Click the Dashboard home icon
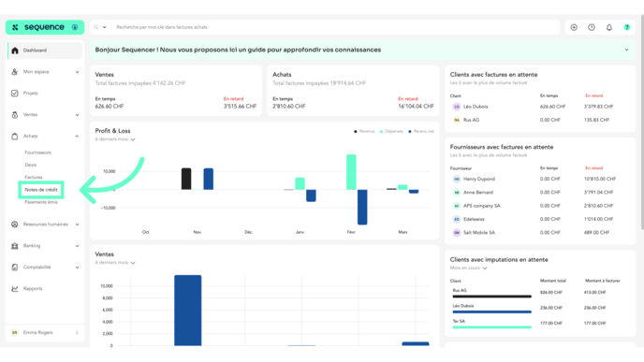The image size is (644, 362). [15, 51]
